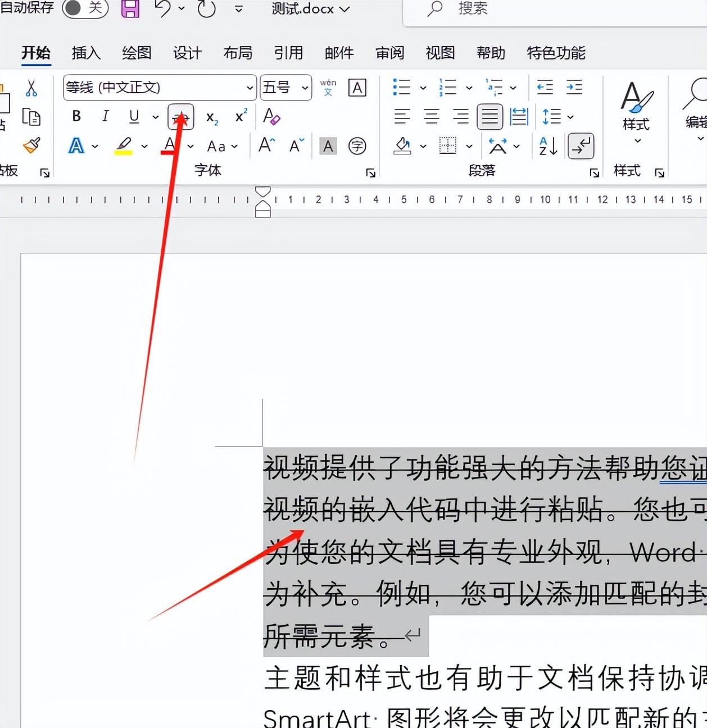Expand underline style options arrow
707x728 pixels.
[x=156, y=117]
